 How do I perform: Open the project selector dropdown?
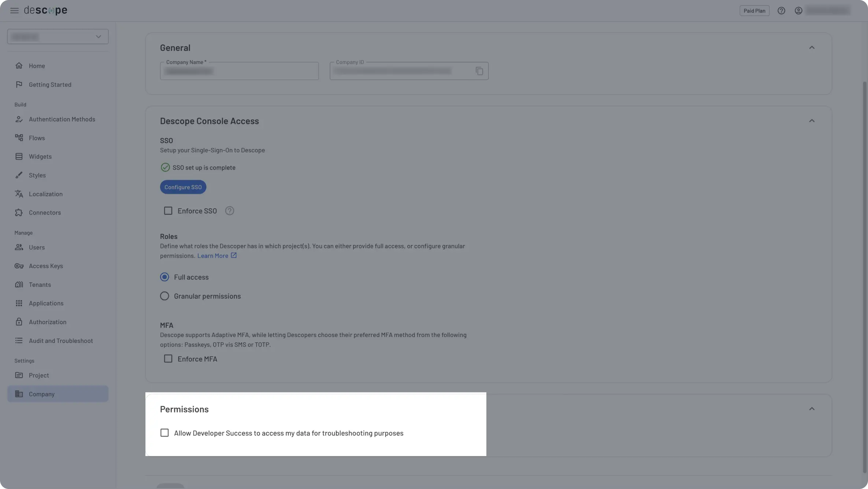coord(58,37)
